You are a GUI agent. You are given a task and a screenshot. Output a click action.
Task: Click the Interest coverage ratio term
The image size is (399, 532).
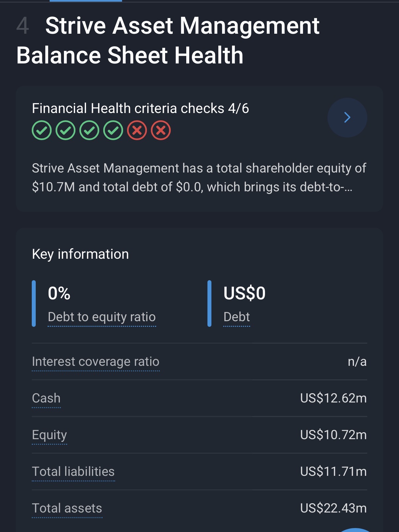click(x=96, y=361)
